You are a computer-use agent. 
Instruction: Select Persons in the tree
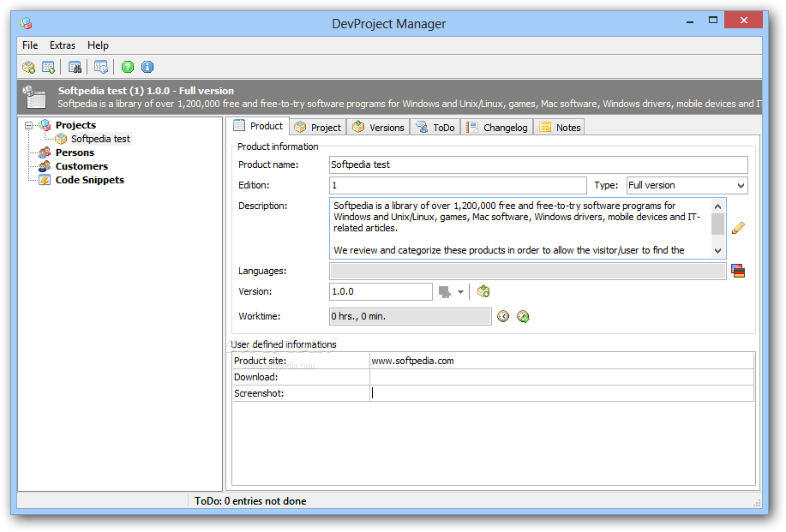click(75, 152)
